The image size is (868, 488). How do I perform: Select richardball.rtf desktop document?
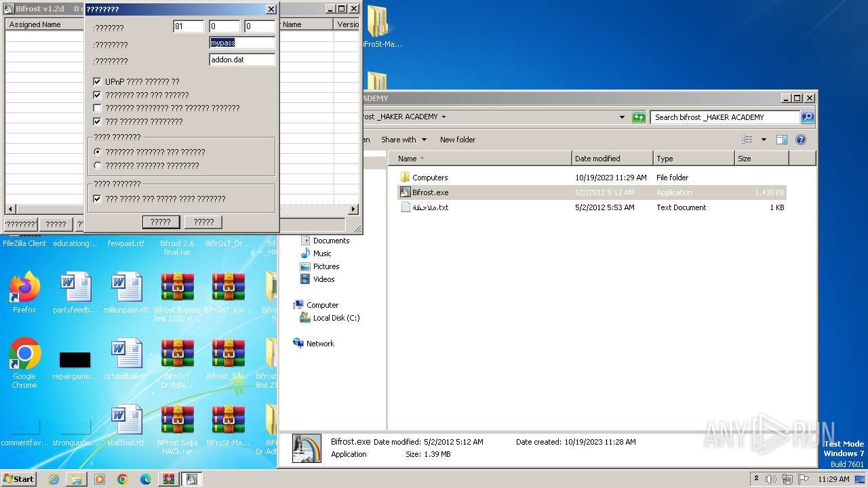coord(126,359)
